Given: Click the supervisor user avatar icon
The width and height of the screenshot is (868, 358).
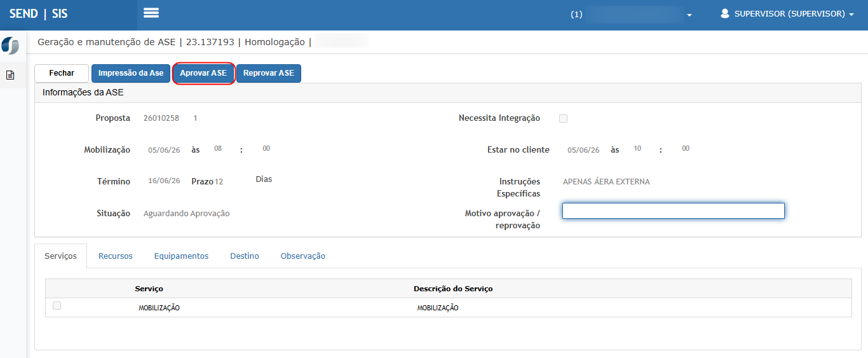Looking at the screenshot, I should tap(724, 13).
